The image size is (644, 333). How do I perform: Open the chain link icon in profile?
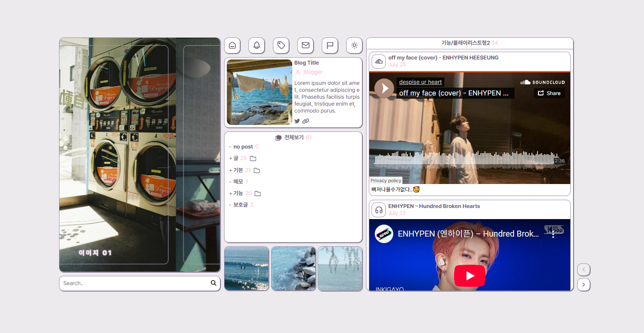click(306, 121)
